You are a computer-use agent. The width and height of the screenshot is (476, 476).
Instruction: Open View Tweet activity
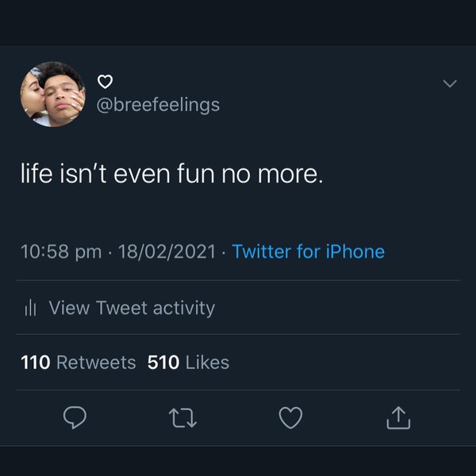click(x=132, y=308)
